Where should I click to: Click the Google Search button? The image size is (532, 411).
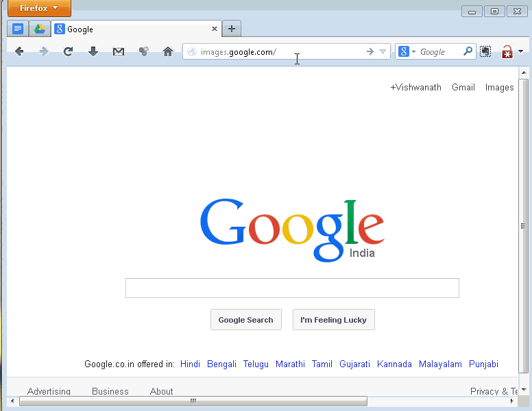point(246,319)
